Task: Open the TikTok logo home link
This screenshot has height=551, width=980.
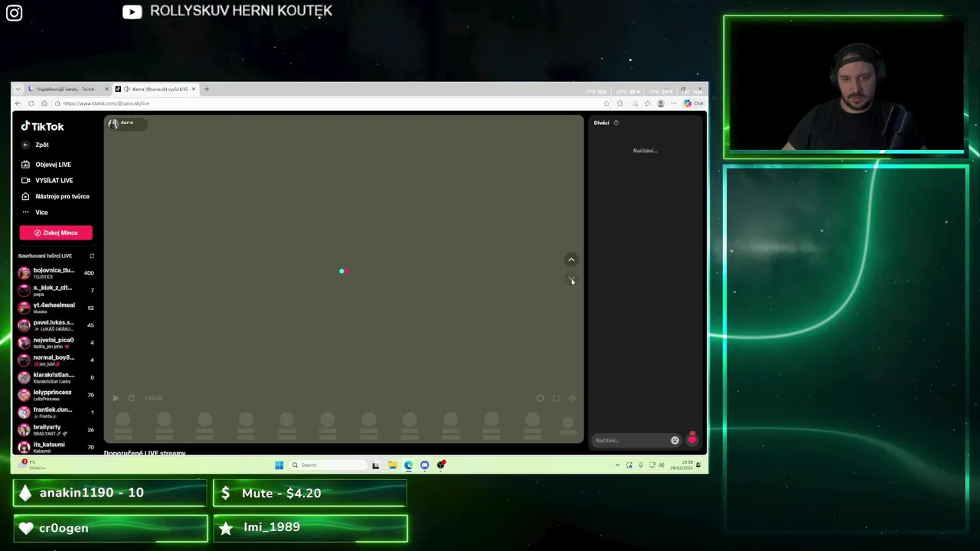Action: coord(42,126)
